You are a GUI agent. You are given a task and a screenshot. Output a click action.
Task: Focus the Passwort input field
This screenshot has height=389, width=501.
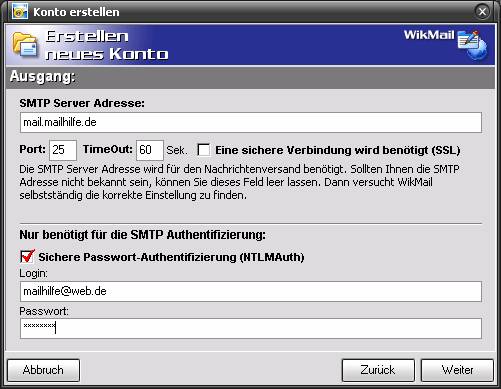coord(251,328)
